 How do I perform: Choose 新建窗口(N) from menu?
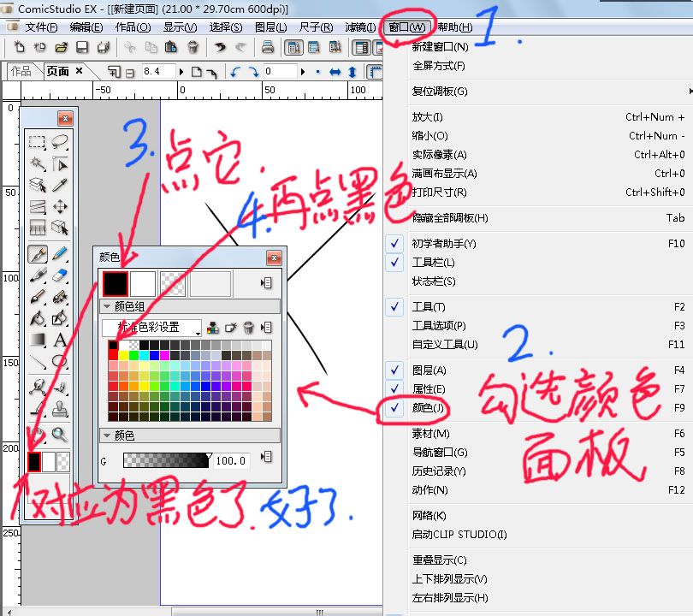click(x=441, y=47)
